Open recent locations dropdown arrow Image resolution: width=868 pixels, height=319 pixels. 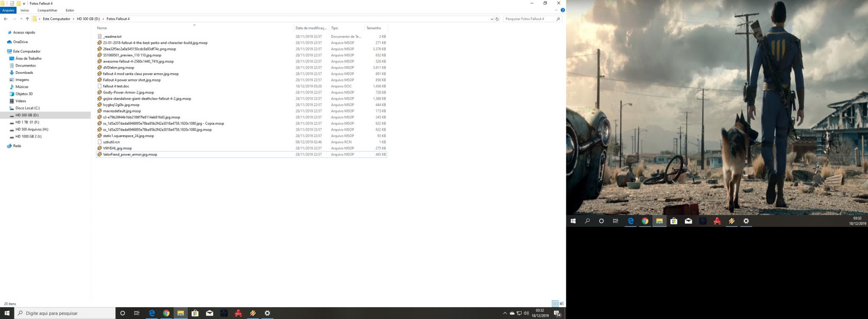tap(21, 19)
